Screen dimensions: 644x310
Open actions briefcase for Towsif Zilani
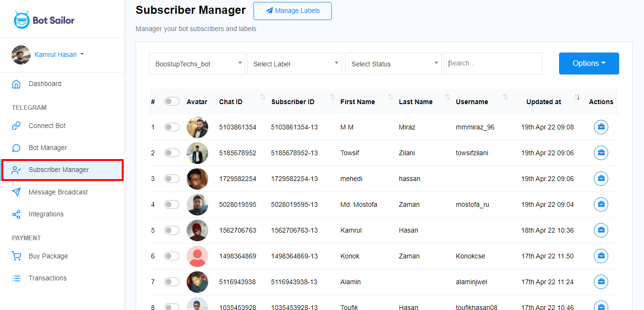(601, 153)
